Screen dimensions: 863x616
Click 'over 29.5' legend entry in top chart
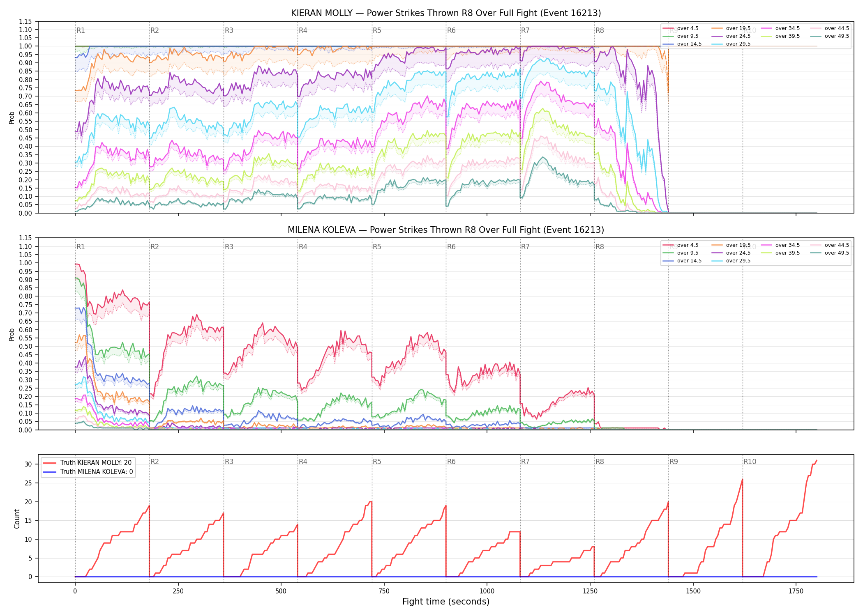click(731, 44)
